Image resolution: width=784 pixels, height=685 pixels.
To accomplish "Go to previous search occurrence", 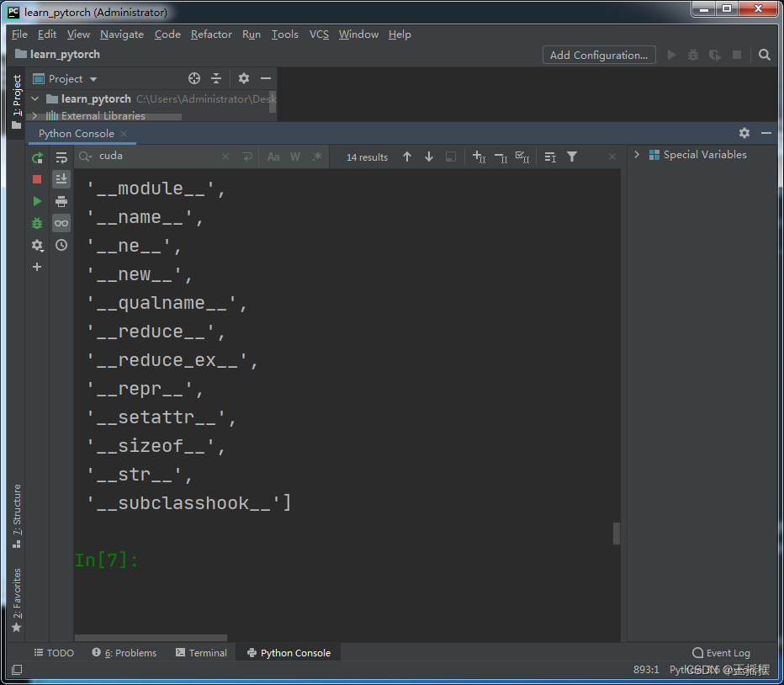I will pyautogui.click(x=407, y=157).
